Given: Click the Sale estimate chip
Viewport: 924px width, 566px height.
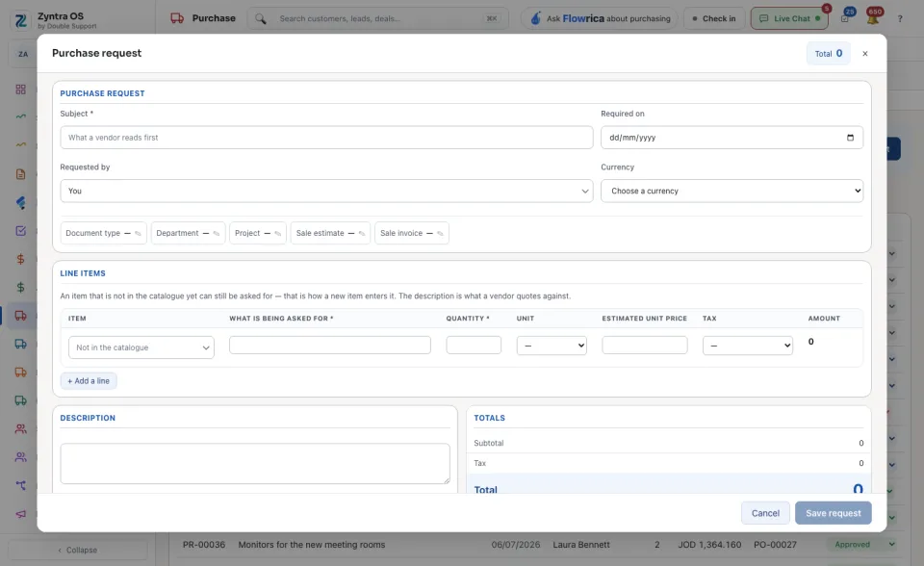Looking at the screenshot, I should tap(330, 234).
